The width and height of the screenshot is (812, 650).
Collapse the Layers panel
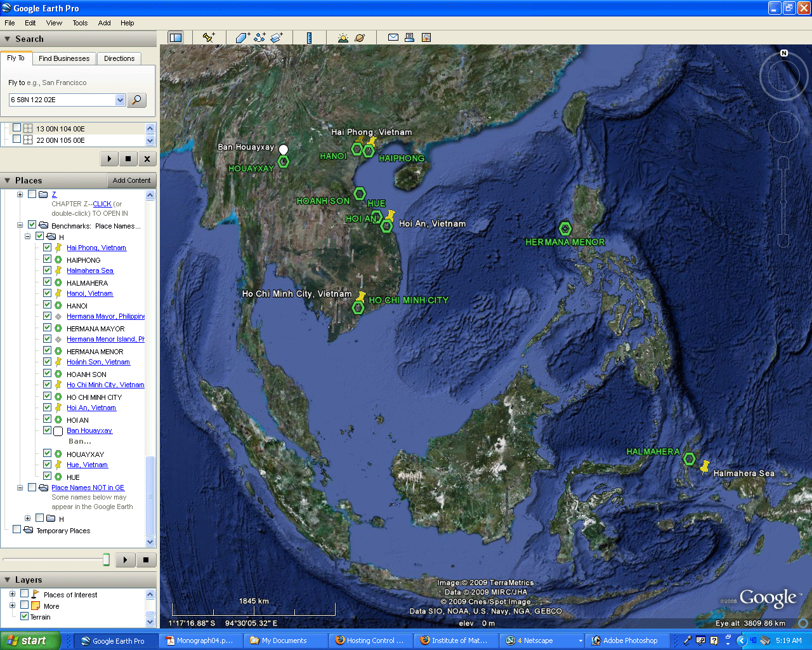click(x=8, y=580)
